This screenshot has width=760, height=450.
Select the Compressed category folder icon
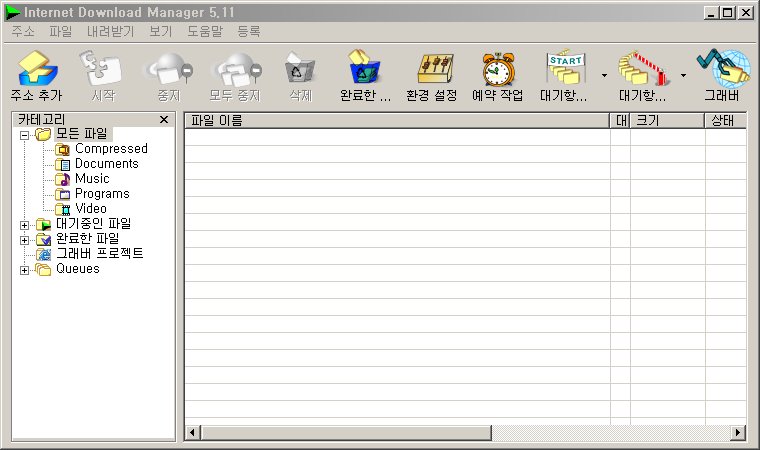pyautogui.click(x=63, y=149)
